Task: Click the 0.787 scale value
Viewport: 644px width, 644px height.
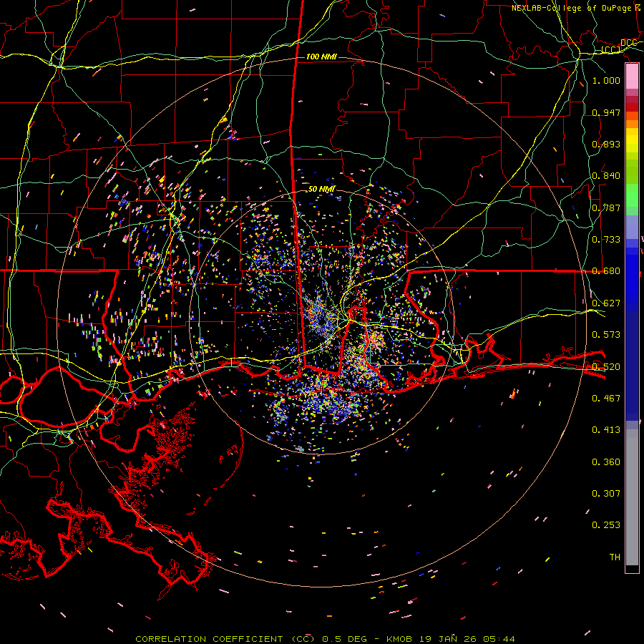Action: coord(606,208)
